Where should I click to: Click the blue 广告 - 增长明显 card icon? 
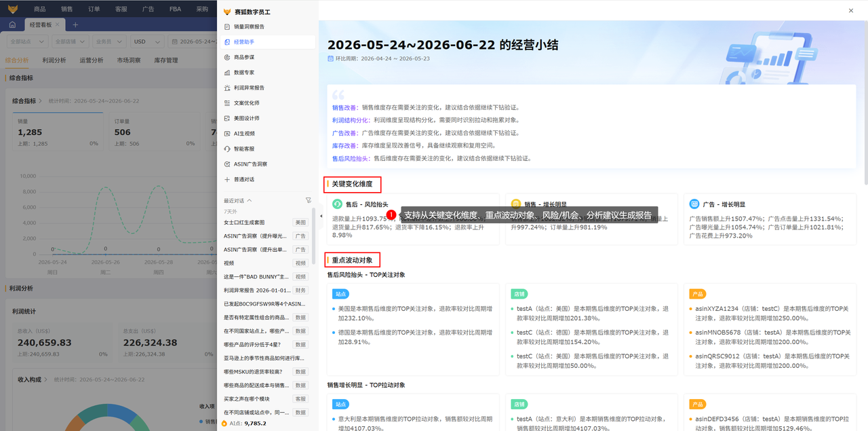point(694,204)
